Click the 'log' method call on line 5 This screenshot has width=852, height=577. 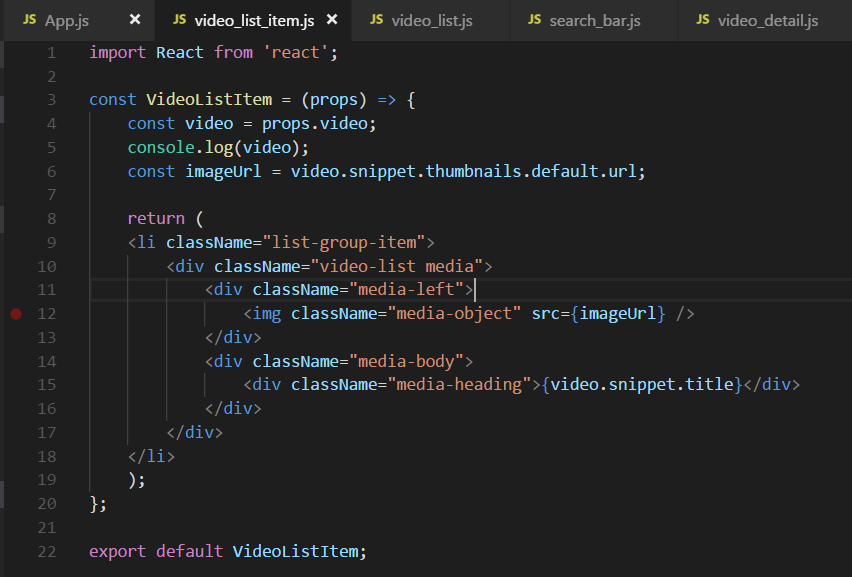click(219, 148)
